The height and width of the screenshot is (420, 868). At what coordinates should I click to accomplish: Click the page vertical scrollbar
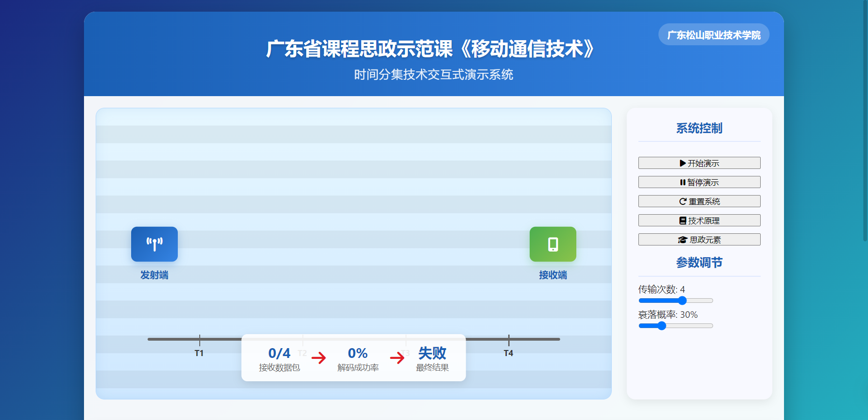pos(865,121)
